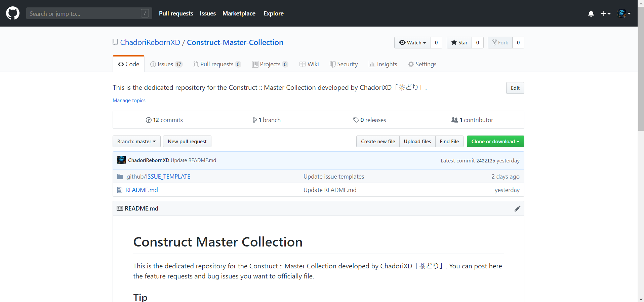Screen dimensions: 644x302
Task: Click the page vertical scrollbar thumb
Action: tap(641, 69)
